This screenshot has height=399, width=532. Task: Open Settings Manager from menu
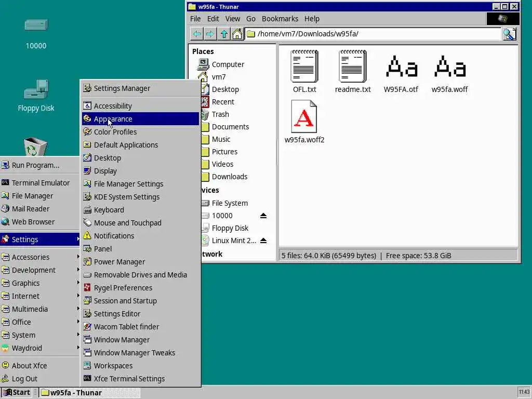coord(140,88)
